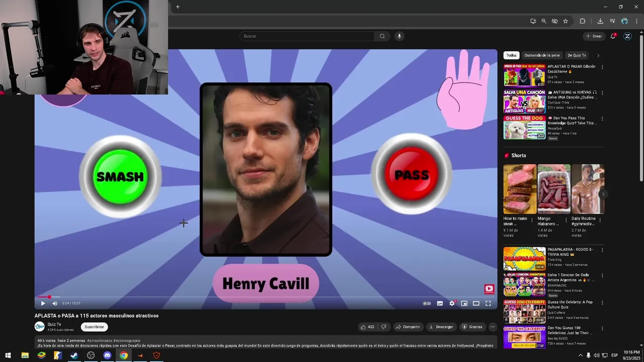
Task: Open PASAPALABRA - ROSCO video
Action: point(524,258)
